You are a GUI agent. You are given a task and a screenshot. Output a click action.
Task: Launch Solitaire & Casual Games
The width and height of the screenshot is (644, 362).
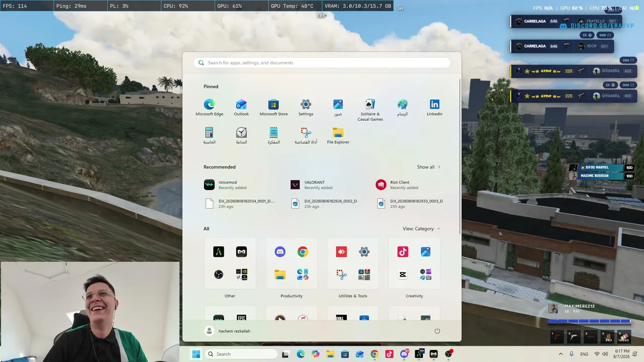click(370, 110)
